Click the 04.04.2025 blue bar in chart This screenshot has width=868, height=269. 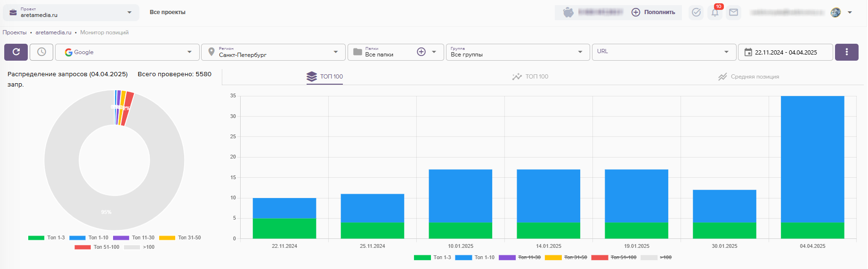(812, 159)
